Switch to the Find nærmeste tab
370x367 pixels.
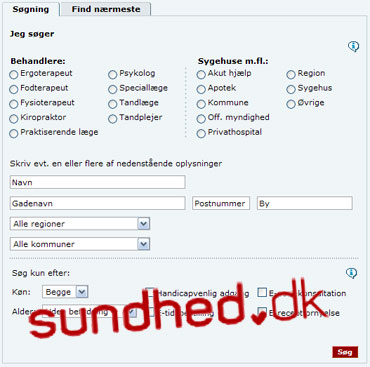[x=106, y=9]
